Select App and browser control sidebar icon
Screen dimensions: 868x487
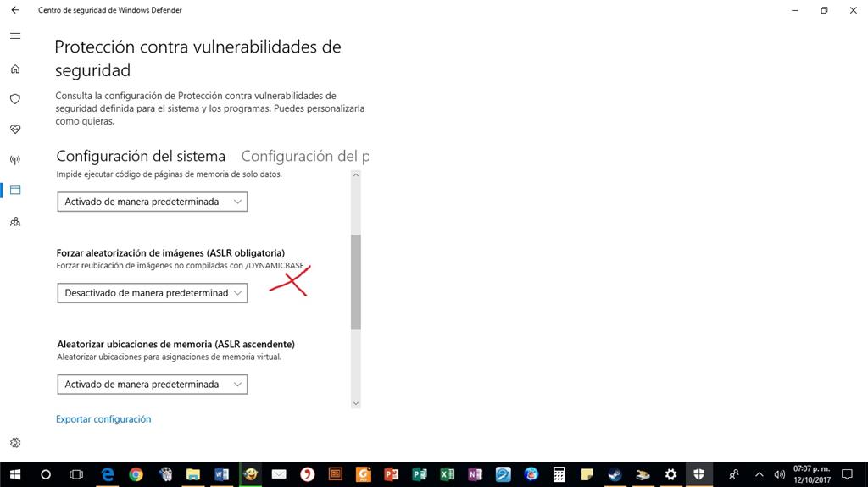click(15, 190)
